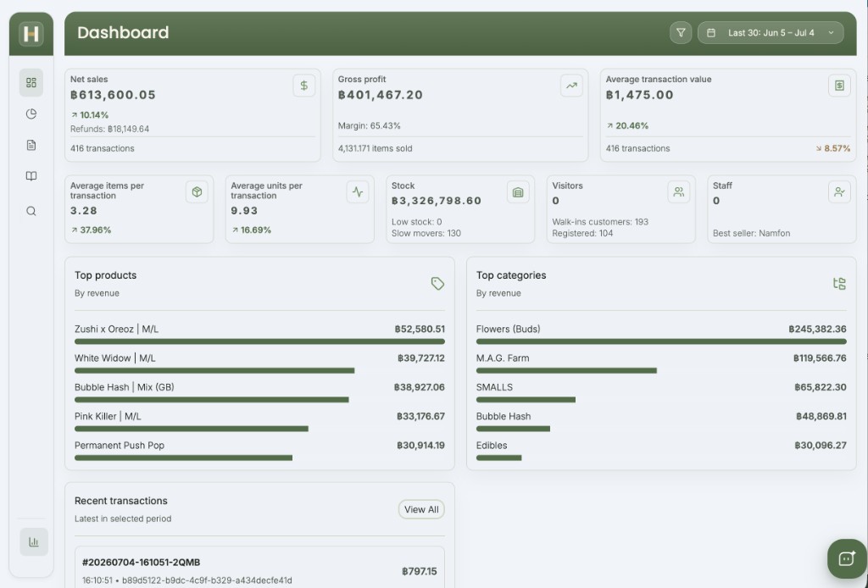This screenshot has height=588, width=868.
Task: Click Slow movers: 130 text
Action: coord(426,234)
